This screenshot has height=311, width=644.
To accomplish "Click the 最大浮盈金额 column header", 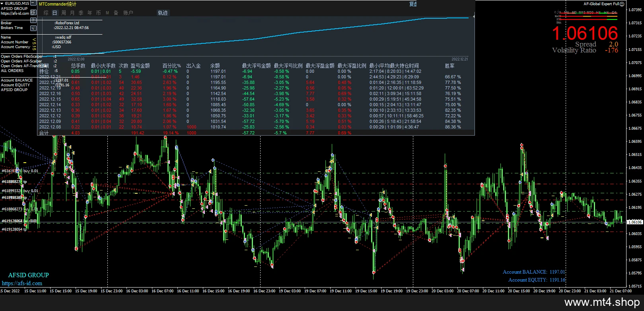I will [x=320, y=66].
